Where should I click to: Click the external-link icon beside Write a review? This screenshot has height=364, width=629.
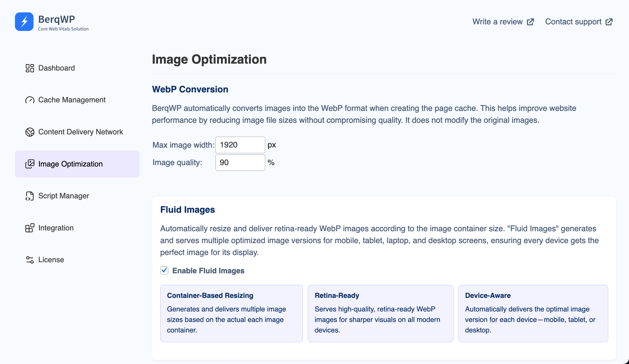point(530,22)
